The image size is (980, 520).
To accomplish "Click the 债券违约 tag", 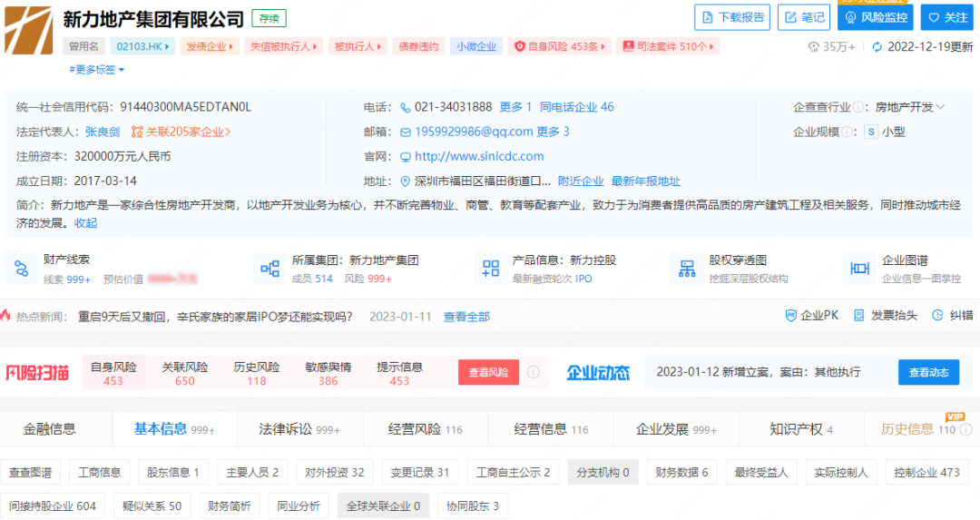I will (418, 46).
